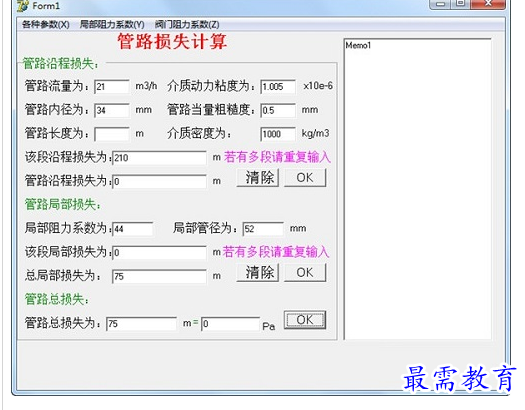Open the 局部阻力系数(Y) menu
Viewport: 525px width, 410px height.
tap(112, 25)
